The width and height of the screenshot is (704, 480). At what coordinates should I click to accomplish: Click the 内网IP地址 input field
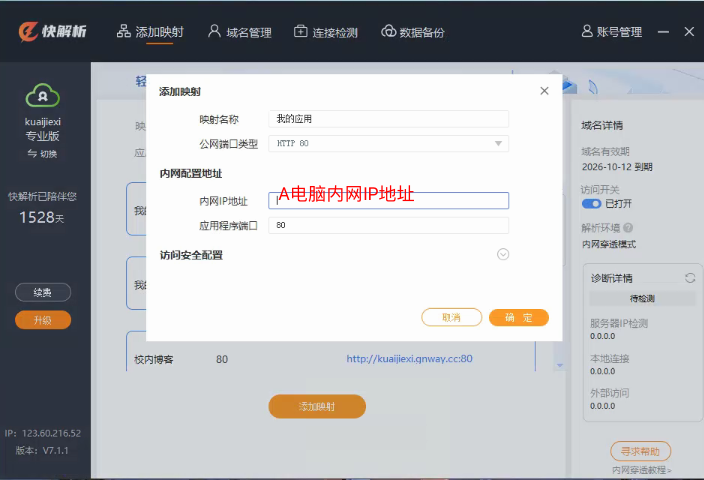(x=389, y=200)
